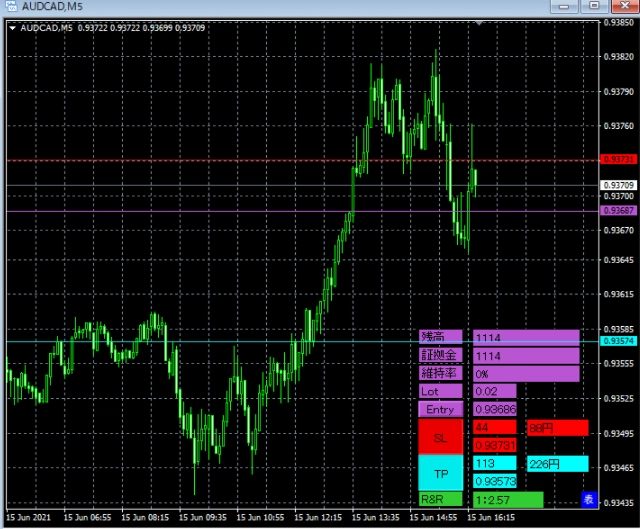
Task: Click the chart shift triangle marker at top
Action: pyautogui.click(x=479, y=23)
